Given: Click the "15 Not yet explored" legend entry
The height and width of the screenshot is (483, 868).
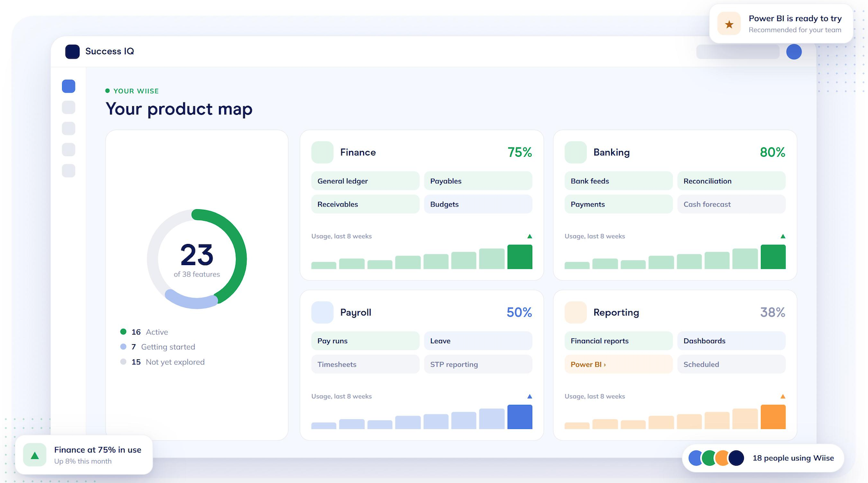Looking at the screenshot, I should [x=163, y=362].
